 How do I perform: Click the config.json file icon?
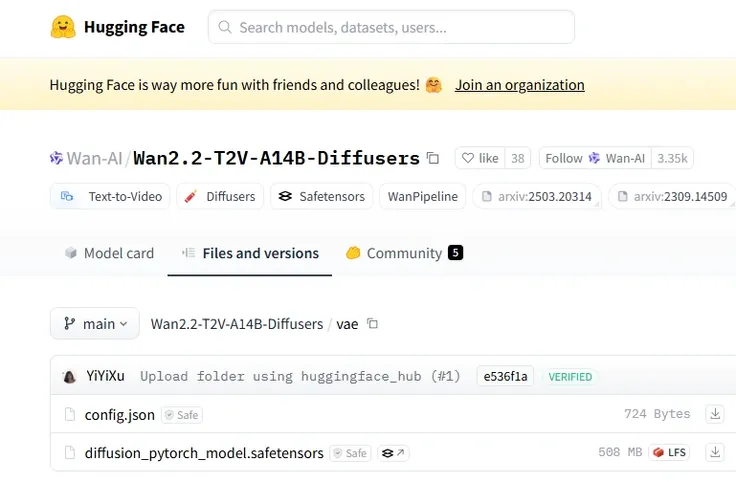click(70, 414)
